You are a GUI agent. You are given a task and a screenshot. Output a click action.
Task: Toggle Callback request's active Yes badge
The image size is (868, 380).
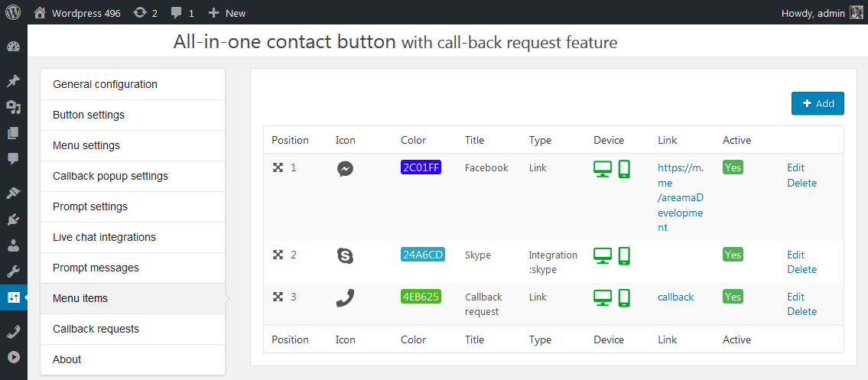coord(733,297)
